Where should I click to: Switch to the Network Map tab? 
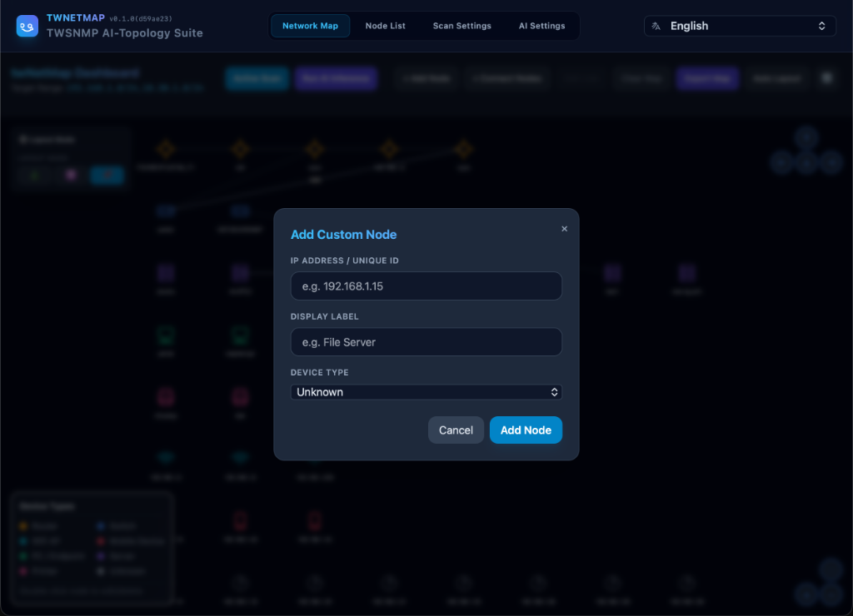pos(310,26)
